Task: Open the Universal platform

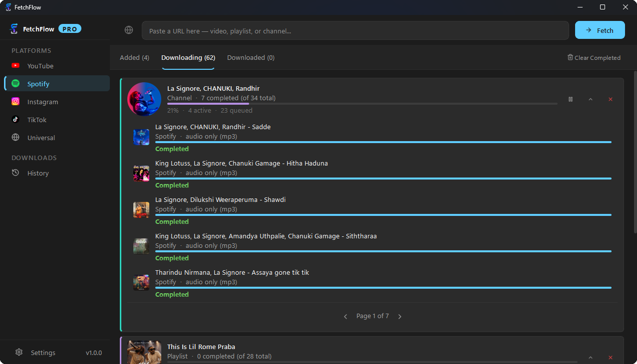Action: (57, 138)
